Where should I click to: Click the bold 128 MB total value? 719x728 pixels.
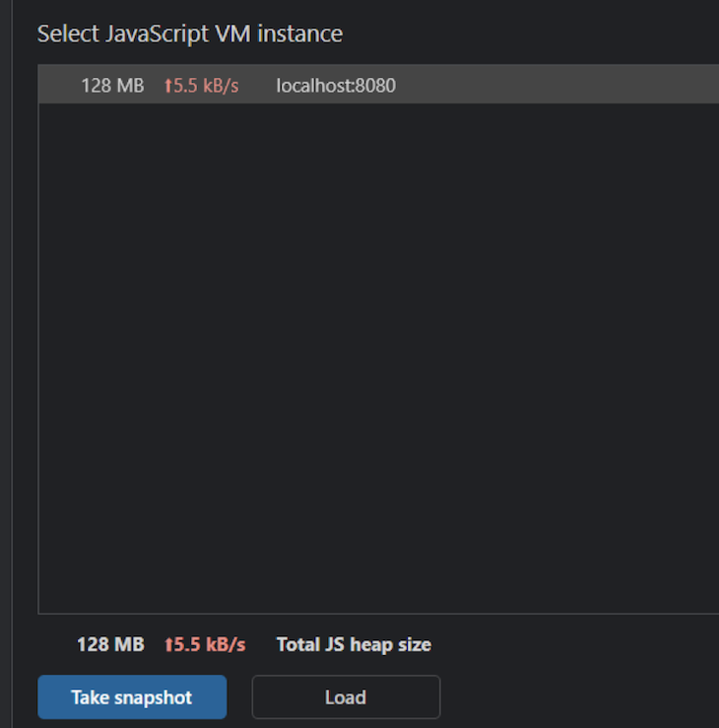110,644
